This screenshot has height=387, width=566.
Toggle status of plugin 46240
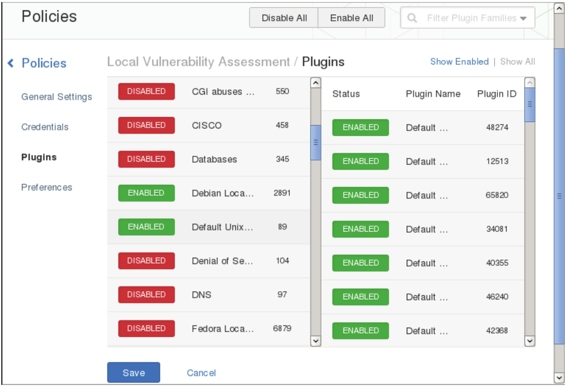pos(361,297)
